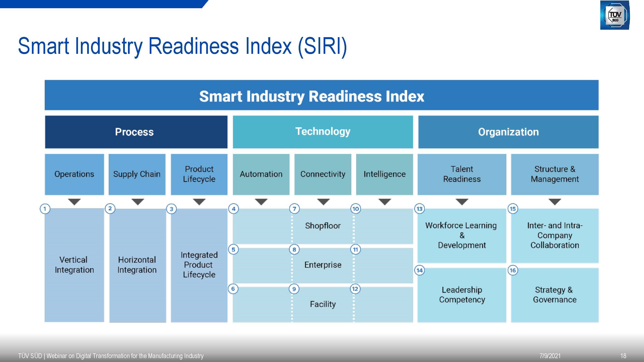
Task: Click the circled number 16 marker
Action: (x=513, y=270)
